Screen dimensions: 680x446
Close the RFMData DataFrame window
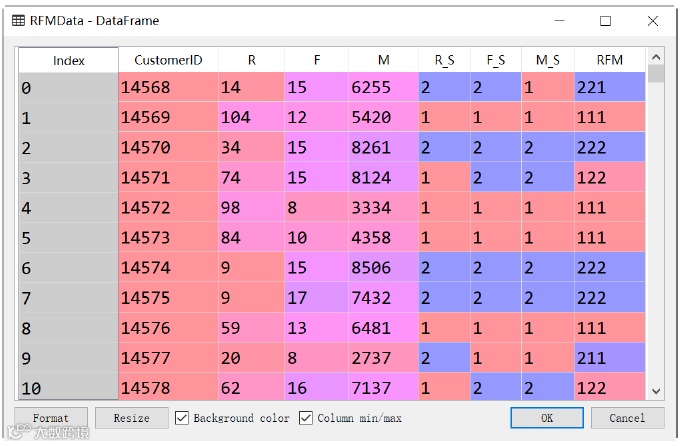pyautogui.click(x=653, y=21)
